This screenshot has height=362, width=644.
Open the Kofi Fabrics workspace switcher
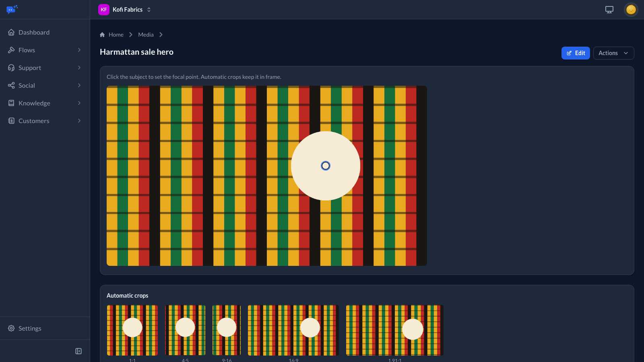click(x=125, y=10)
